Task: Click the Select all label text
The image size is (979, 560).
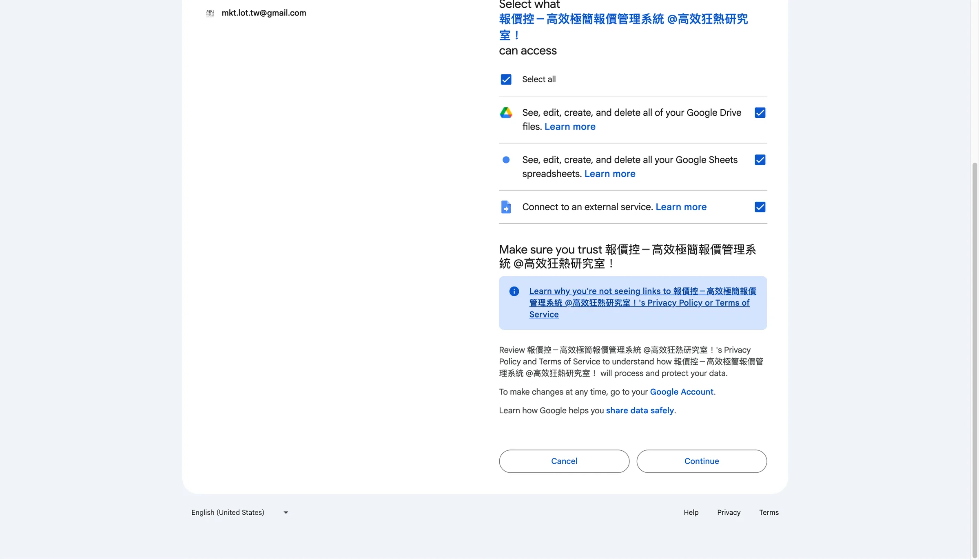Action: (x=539, y=79)
